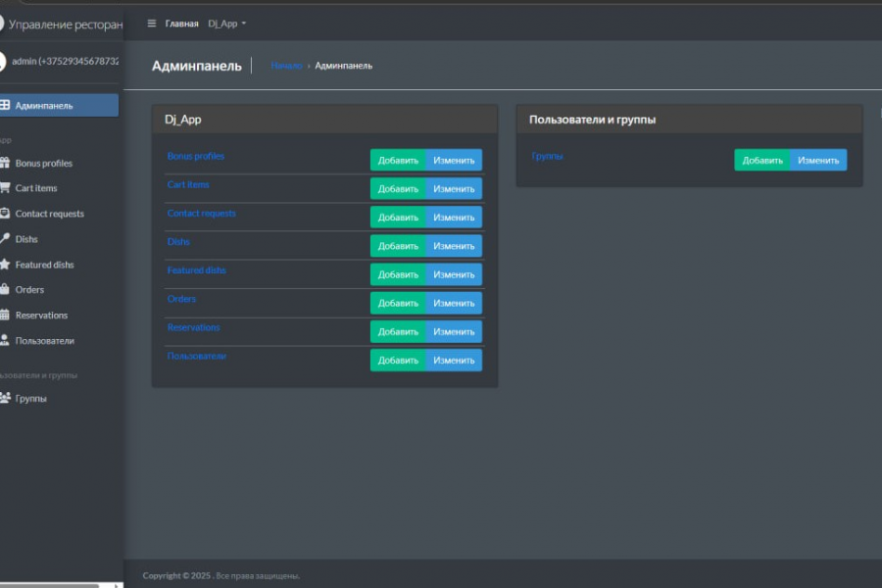Screen dimensions: 882x588
Task: Select Админпанель in the sidebar
Action: tap(59, 105)
